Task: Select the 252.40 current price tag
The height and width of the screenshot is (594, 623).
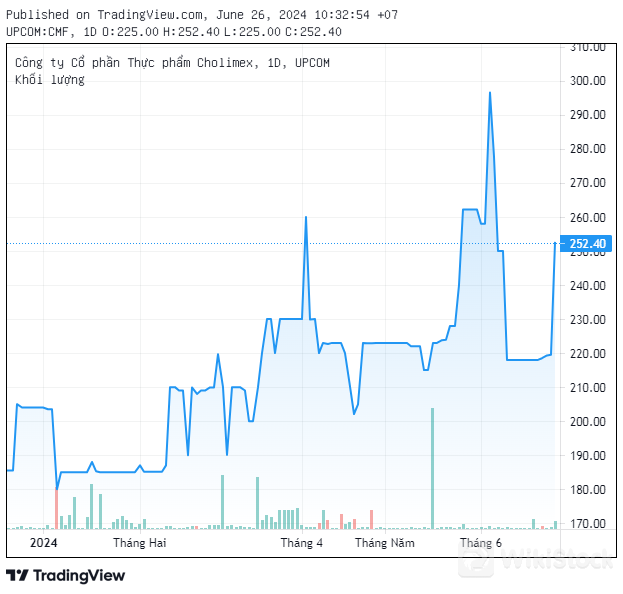Action: (587, 243)
